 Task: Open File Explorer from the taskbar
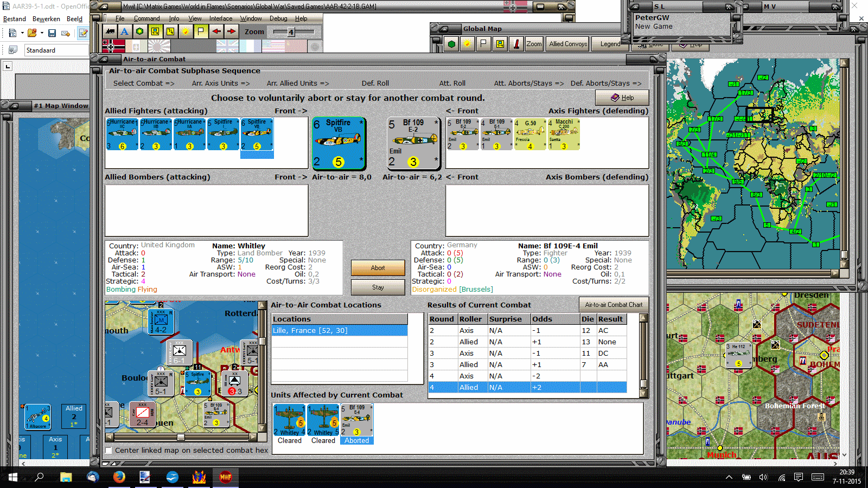(66, 477)
